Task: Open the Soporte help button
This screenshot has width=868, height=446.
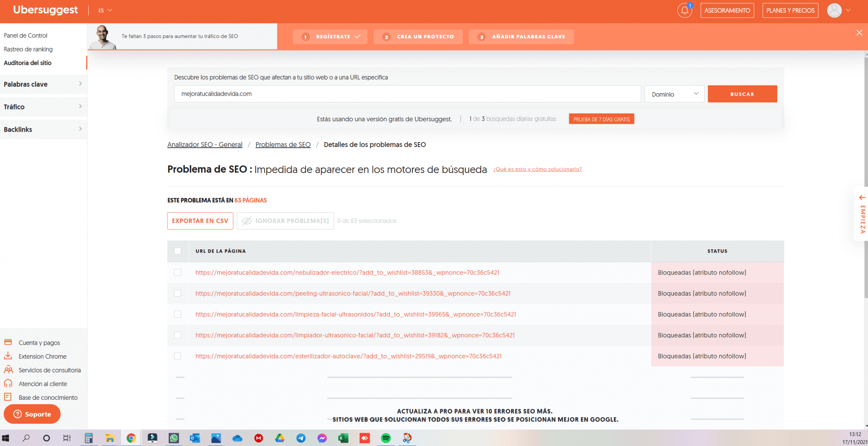Action: pyautogui.click(x=32, y=414)
